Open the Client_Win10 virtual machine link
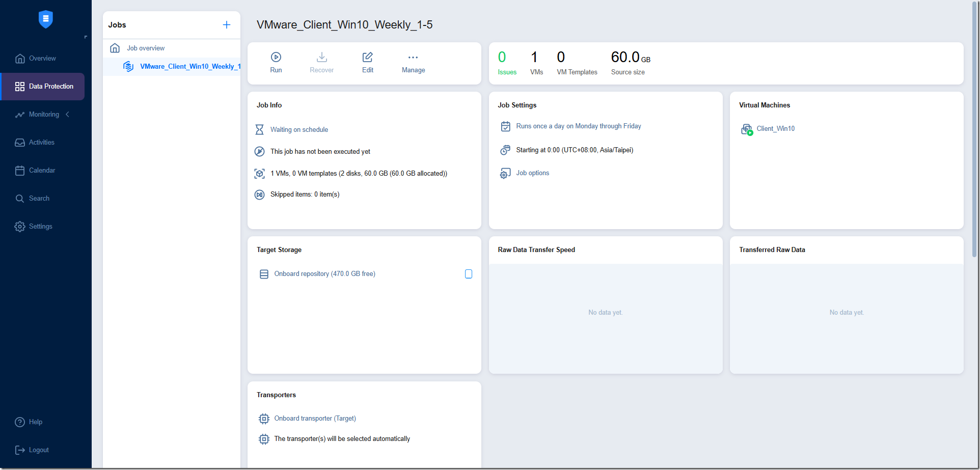The image size is (980, 470). 775,129
